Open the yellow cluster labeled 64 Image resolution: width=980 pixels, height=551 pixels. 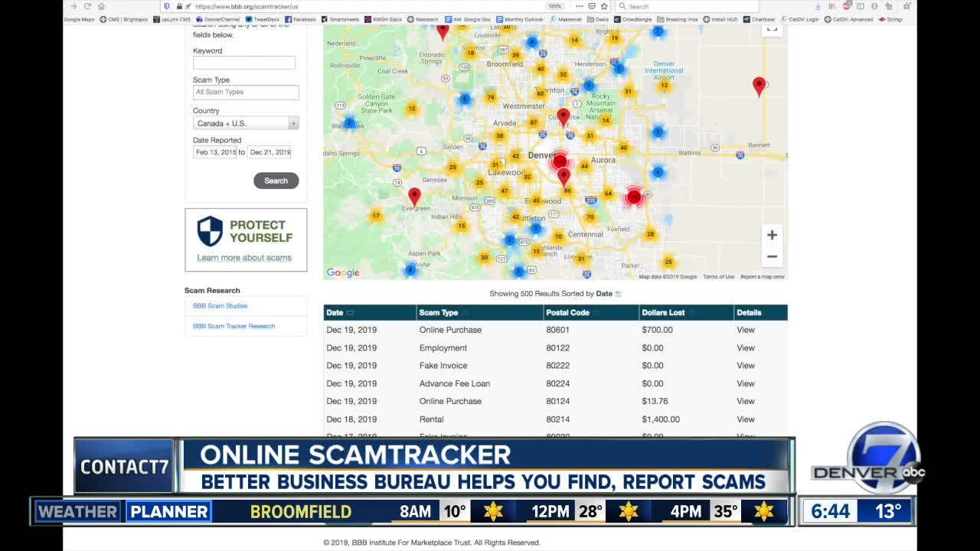click(x=608, y=194)
